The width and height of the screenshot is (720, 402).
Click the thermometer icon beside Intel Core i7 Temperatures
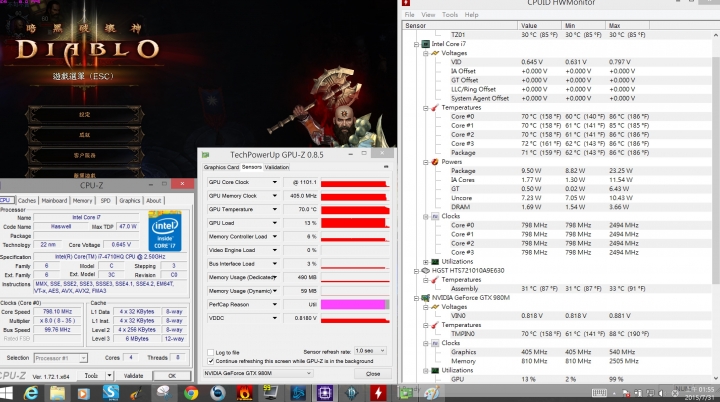(x=435, y=108)
